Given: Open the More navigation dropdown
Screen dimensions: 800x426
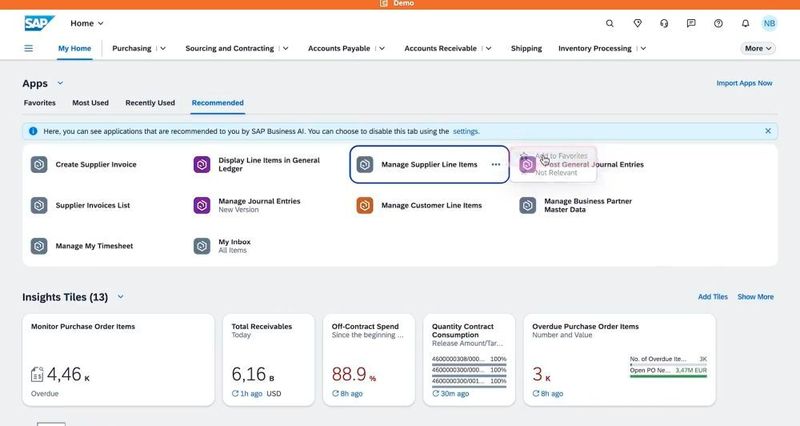Looking at the screenshot, I should pyautogui.click(x=758, y=48).
